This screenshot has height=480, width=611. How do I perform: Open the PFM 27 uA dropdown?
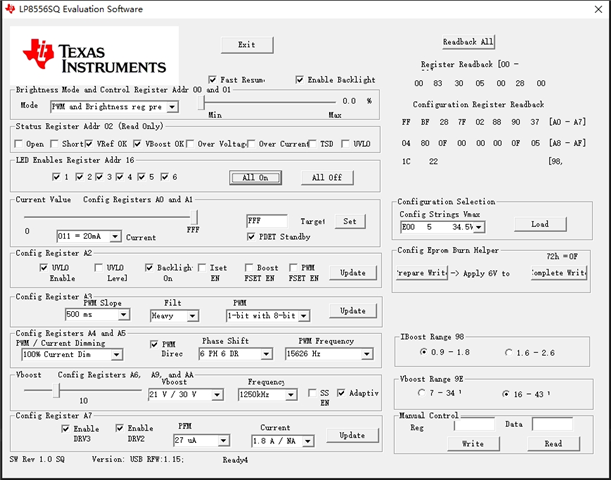coord(201,441)
